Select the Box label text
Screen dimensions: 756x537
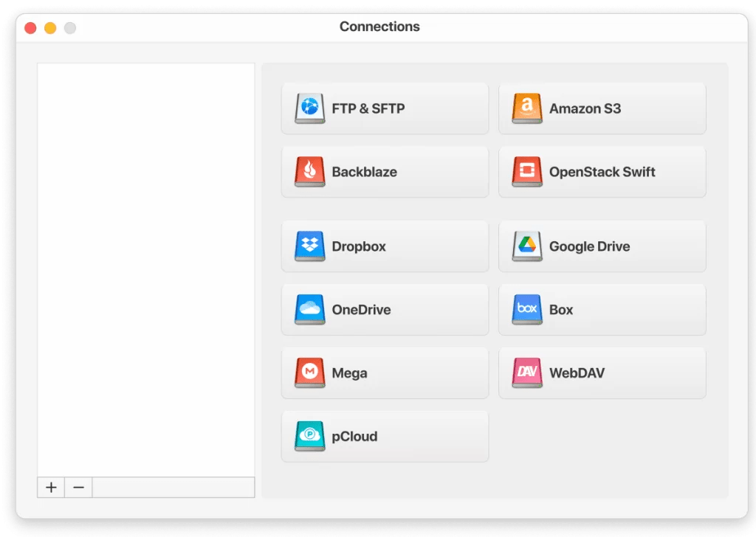pos(561,310)
